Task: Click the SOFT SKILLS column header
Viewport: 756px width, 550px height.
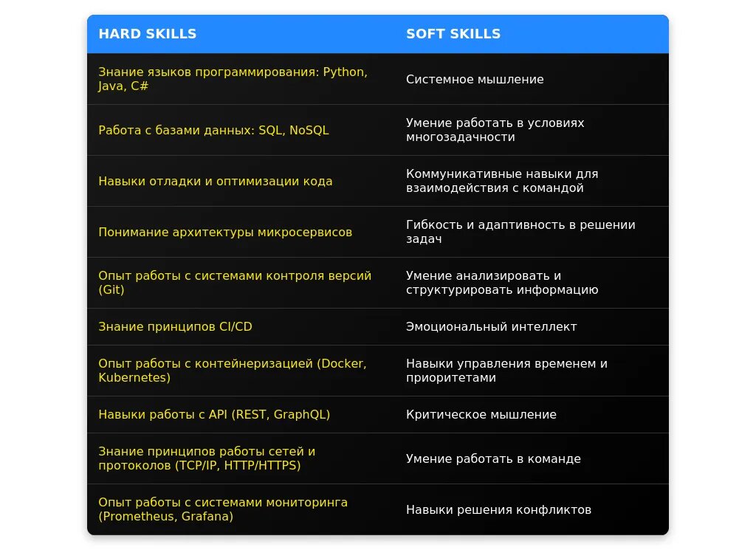Action: [532, 34]
